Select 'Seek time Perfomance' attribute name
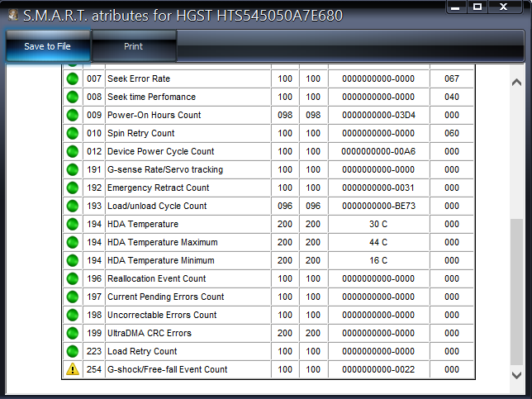The image size is (532, 399). [152, 97]
